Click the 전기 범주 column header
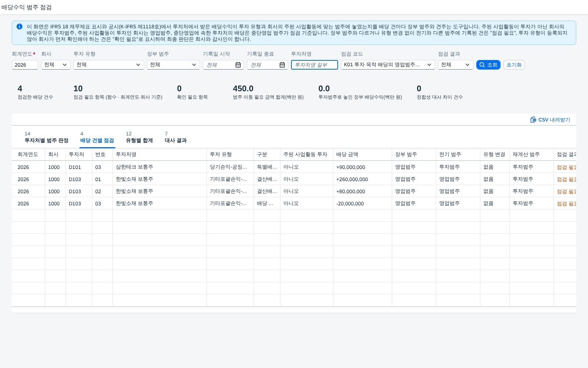 [x=458, y=155]
